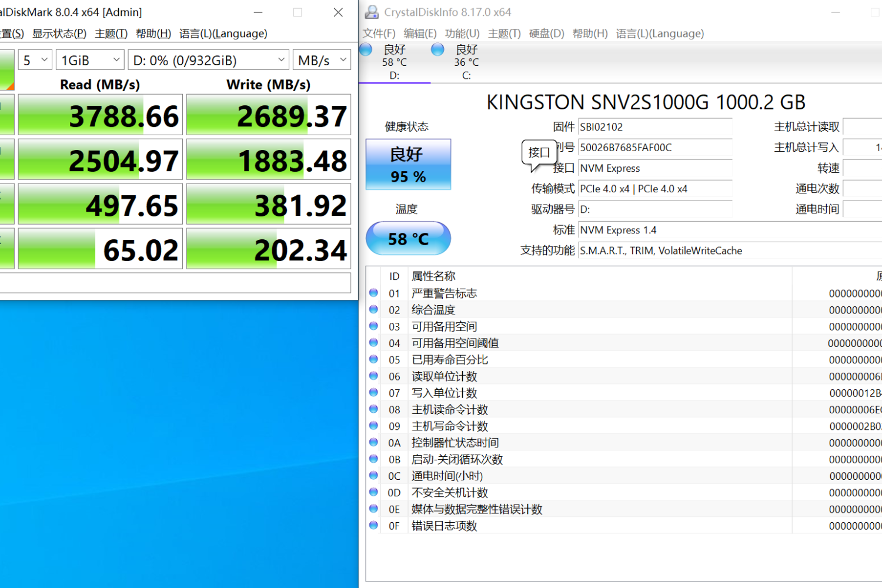Click status orb for attribute 06 读取单位计数

(373, 376)
